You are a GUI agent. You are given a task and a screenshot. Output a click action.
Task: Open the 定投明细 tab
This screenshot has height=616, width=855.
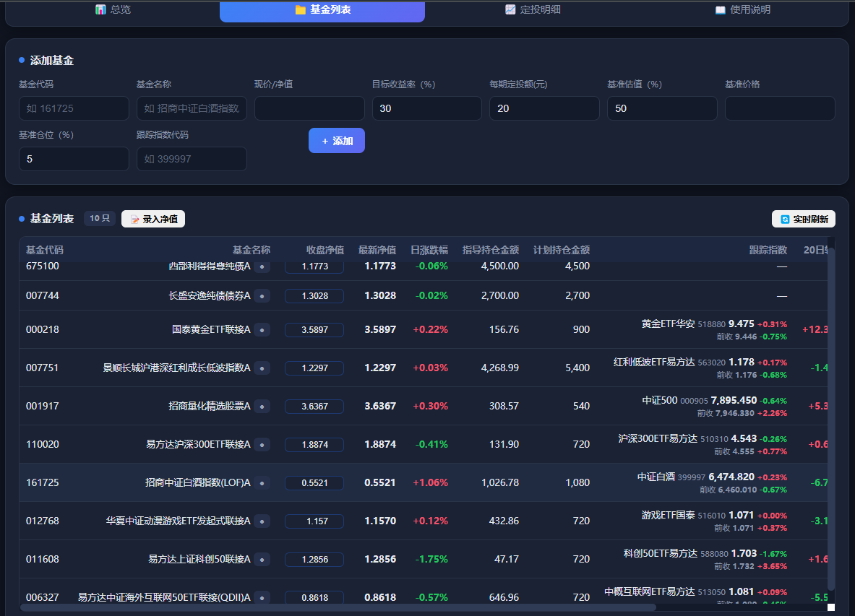click(533, 10)
